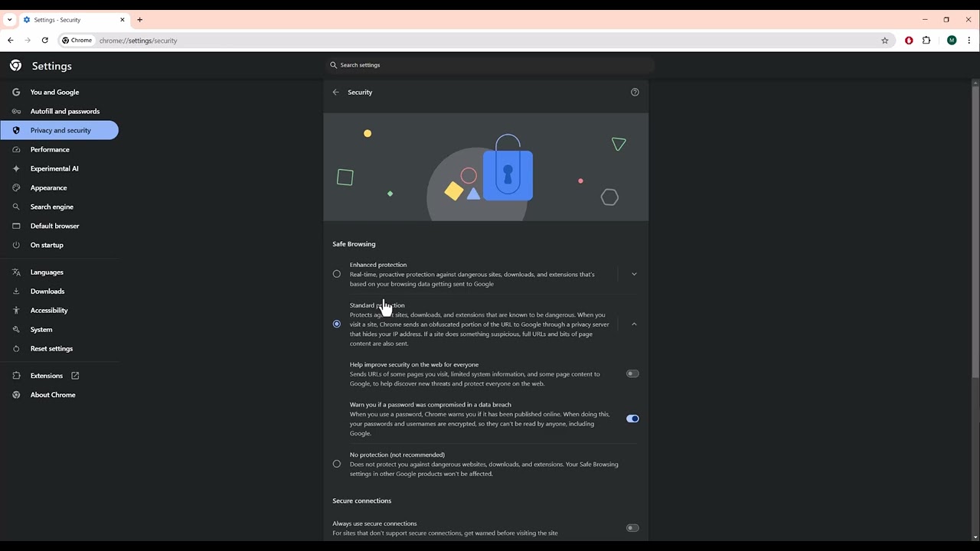Toggle Help improve security on the web
The height and width of the screenshot is (551, 980).
click(632, 374)
